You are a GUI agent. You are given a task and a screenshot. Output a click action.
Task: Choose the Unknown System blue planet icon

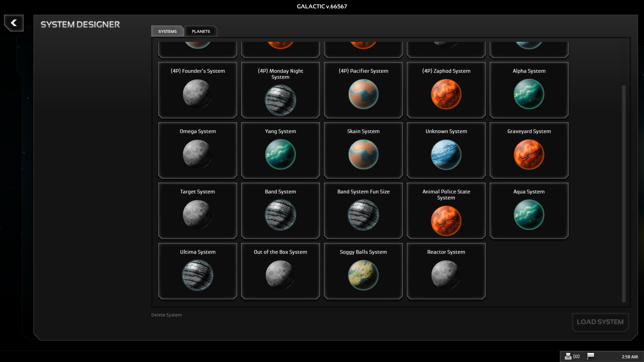coord(446,155)
